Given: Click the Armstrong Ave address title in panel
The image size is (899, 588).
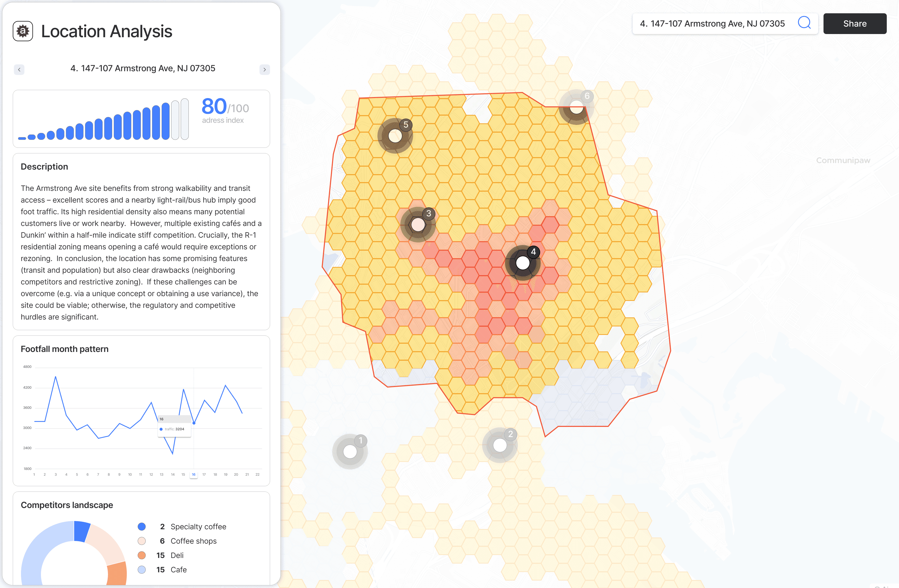Looking at the screenshot, I should tap(143, 68).
